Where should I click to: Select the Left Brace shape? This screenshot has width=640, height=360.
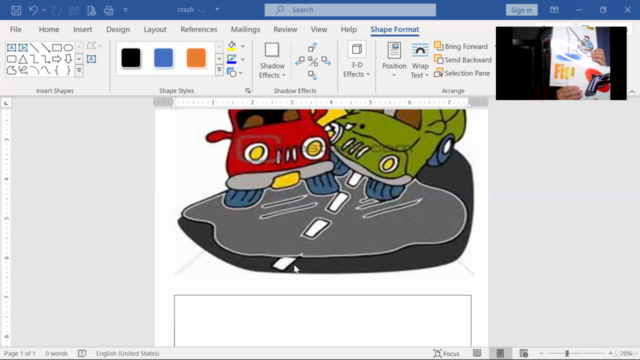click(57, 71)
